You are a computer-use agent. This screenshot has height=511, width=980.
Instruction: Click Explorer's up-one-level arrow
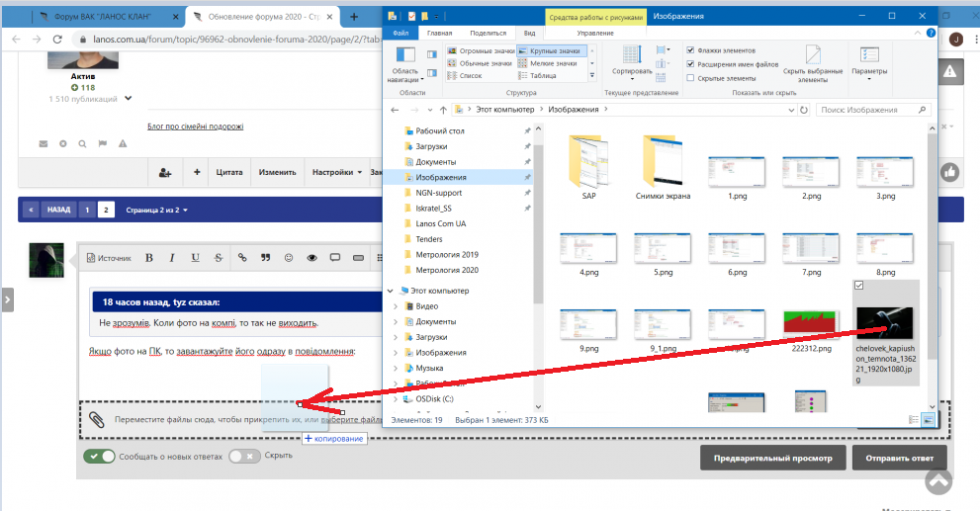click(x=437, y=109)
